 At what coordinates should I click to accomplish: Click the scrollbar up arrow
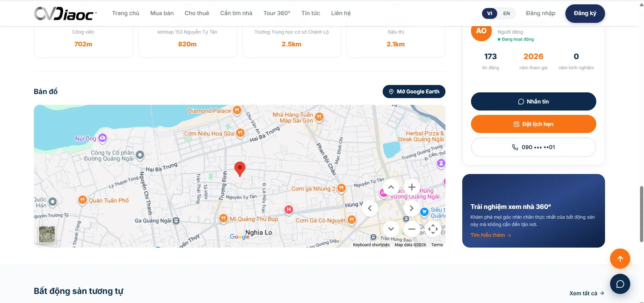(641, 4)
